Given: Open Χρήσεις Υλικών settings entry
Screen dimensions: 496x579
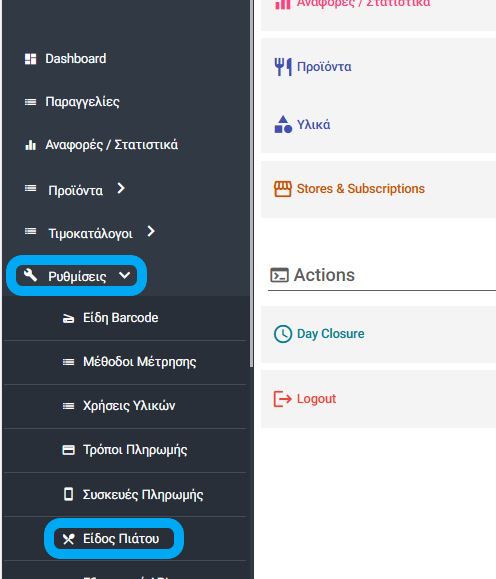Looking at the screenshot, I should click(x=129, y=406).
